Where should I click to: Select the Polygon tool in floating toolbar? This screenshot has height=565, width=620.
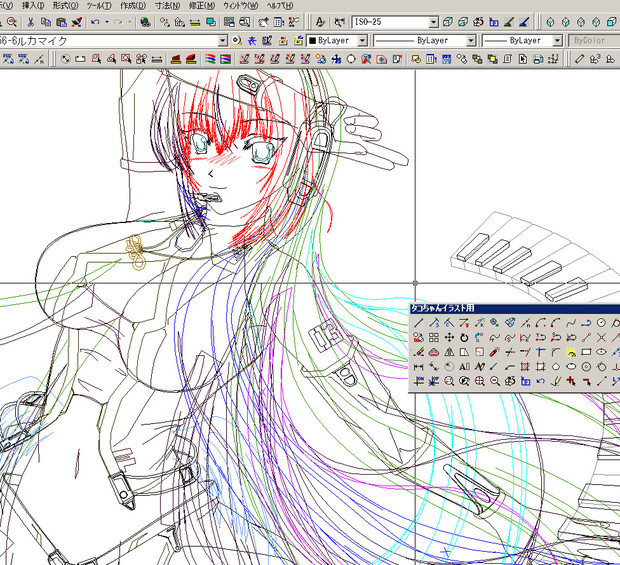pos(556,367)
